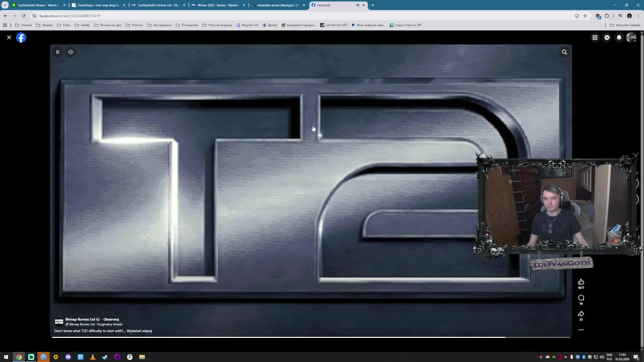Expand the caption with Wyświetl więcej
This screenshot has height=362, width=644.
pyautogui.click(x=139, y=331)
